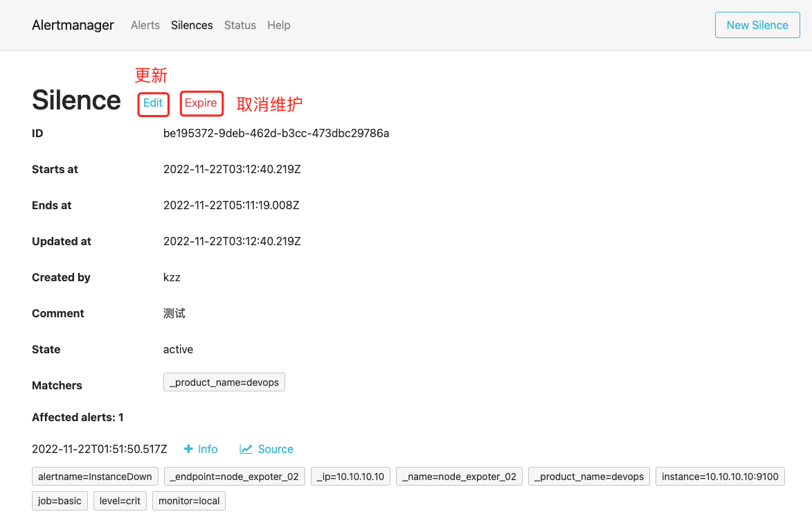Click the plus icon beside Info
The width and height of the screenshot is (812, 532).
click(x=188, y=449)
